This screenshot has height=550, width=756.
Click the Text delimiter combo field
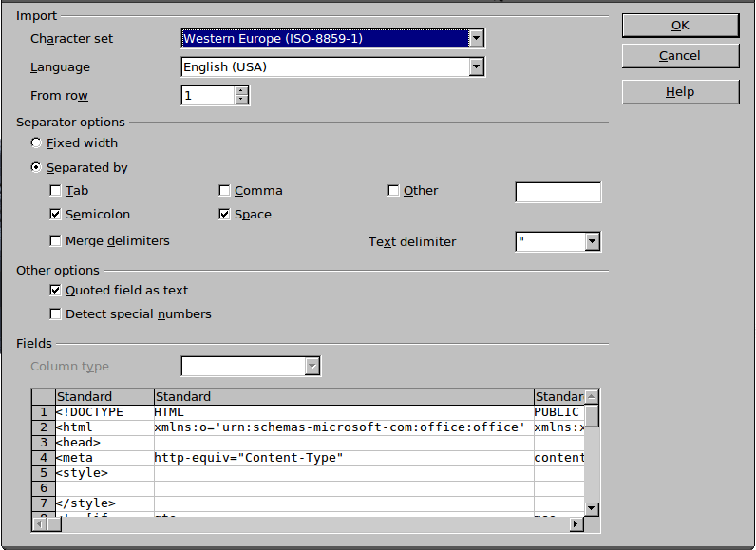click(551, 241)
